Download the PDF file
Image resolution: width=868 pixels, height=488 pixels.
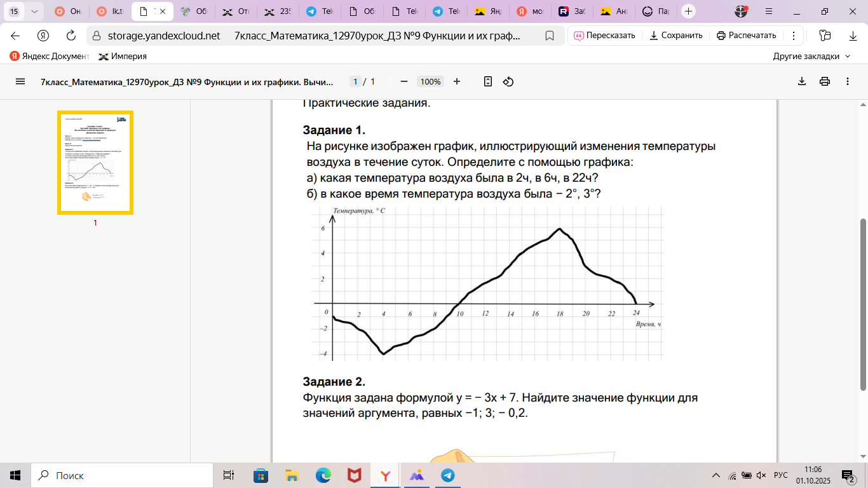[x=802, y=81]
